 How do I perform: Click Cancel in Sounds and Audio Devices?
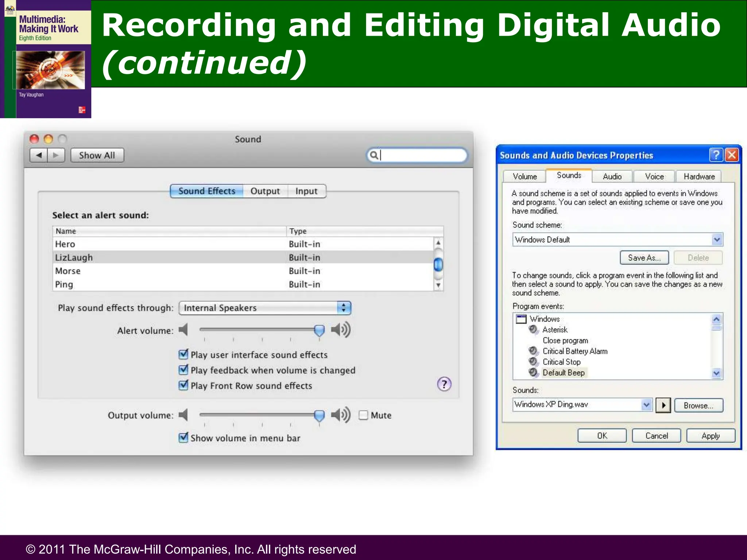656,436
